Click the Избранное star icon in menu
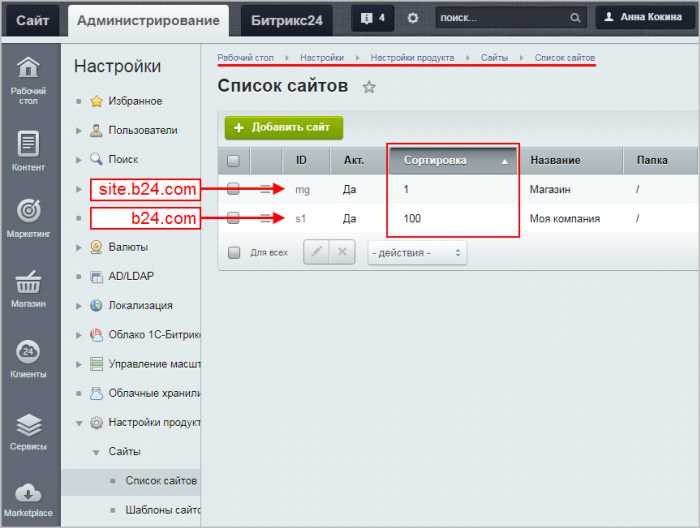700x528 pixels. 96,101
